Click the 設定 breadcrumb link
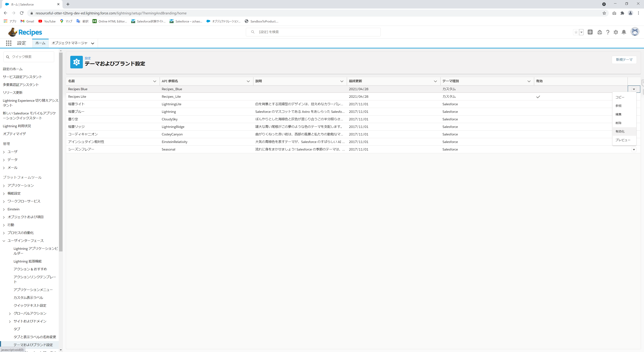Screen dimensions: 644x352 point(88,58)
